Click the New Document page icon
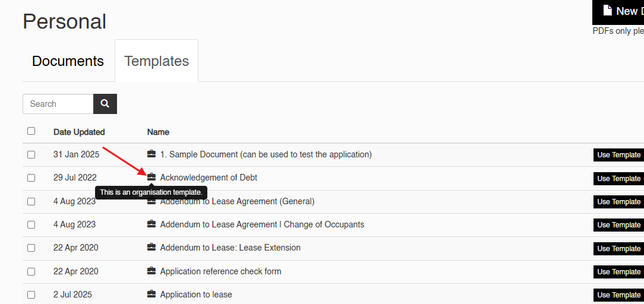The width and height of the screenshot is (644, 304). [x=607, y=11]
